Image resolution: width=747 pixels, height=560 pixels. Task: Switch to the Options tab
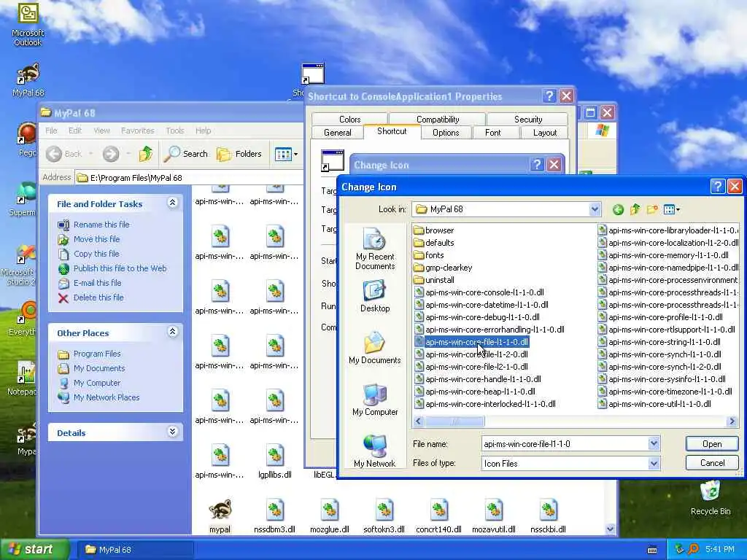446,133
